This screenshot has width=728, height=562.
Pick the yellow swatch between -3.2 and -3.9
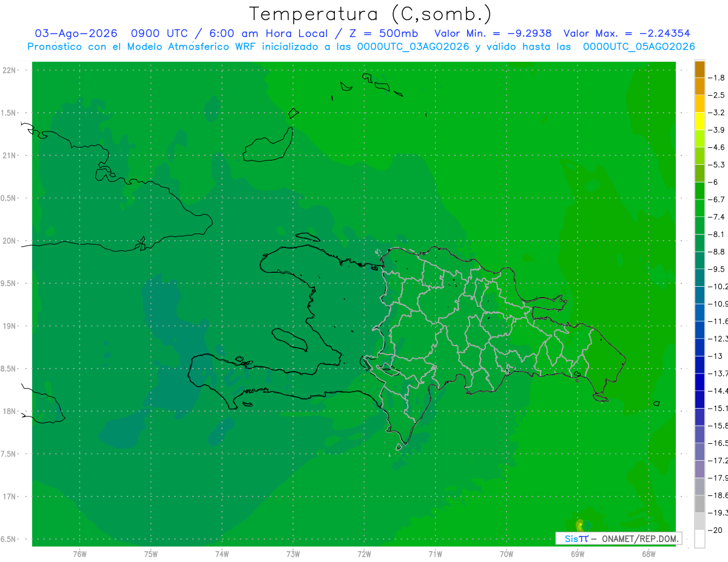(x=699, y=121)
